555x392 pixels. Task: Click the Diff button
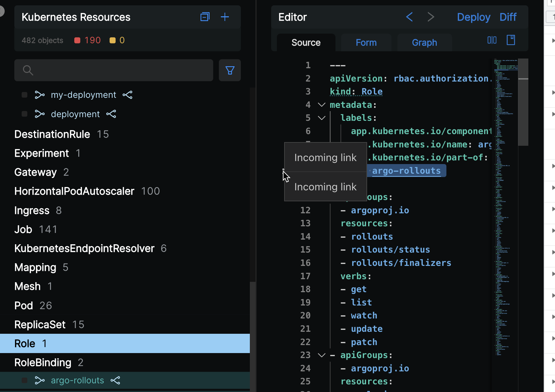tap(508, 17)
